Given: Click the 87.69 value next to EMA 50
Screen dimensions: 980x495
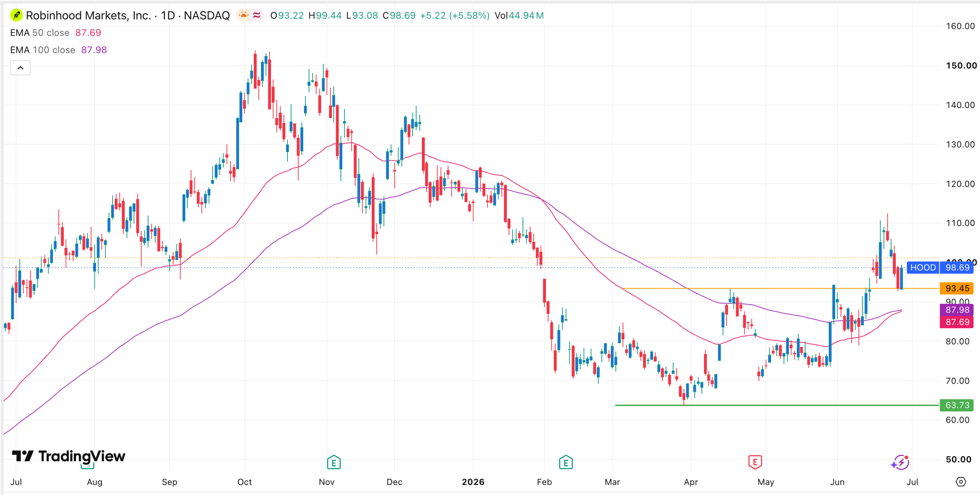Looking at the screenshot, I should [x=88, y=33].
